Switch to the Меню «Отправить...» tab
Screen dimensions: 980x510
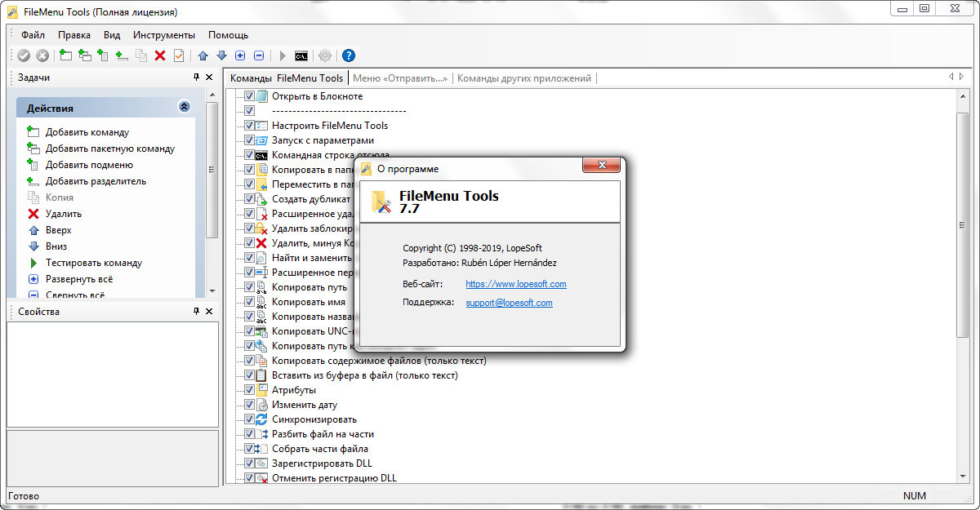400,78
